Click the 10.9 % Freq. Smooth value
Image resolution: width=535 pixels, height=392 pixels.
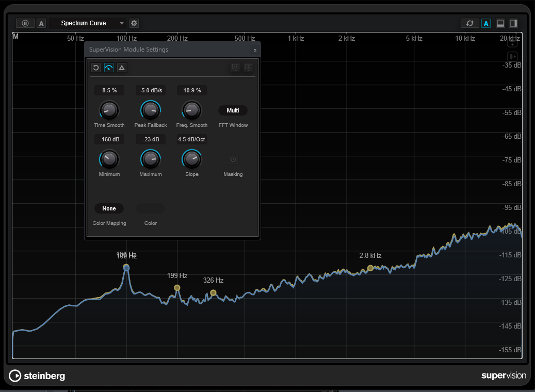tap(192, 90)
